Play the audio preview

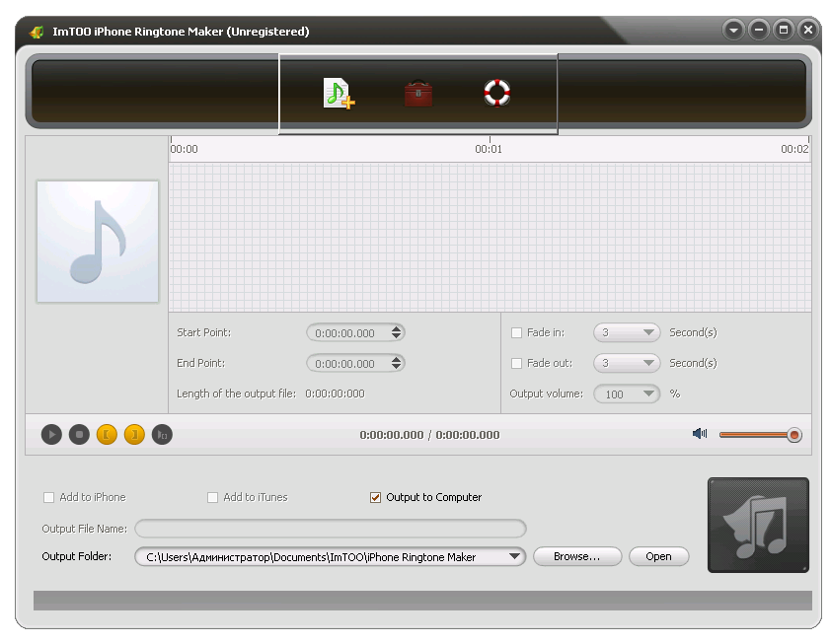click(x=51, y=435)
